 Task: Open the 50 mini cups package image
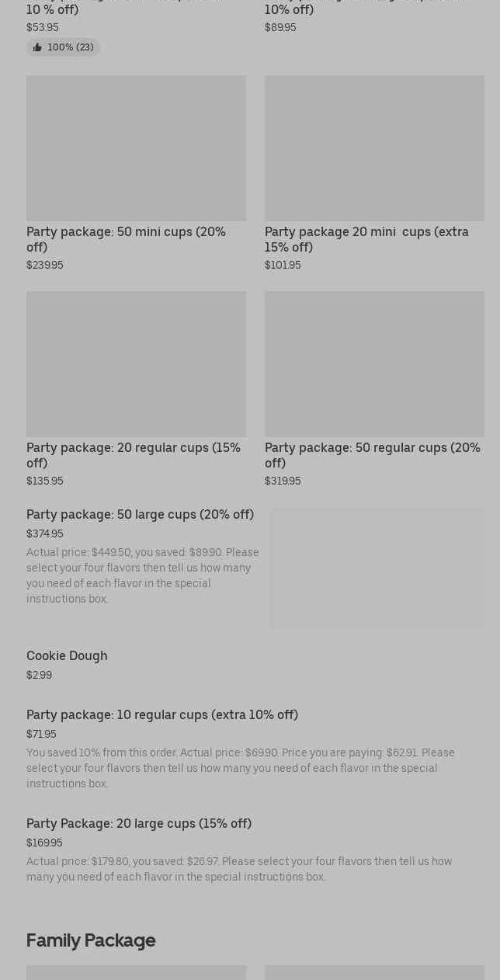[x=136, y=148]
